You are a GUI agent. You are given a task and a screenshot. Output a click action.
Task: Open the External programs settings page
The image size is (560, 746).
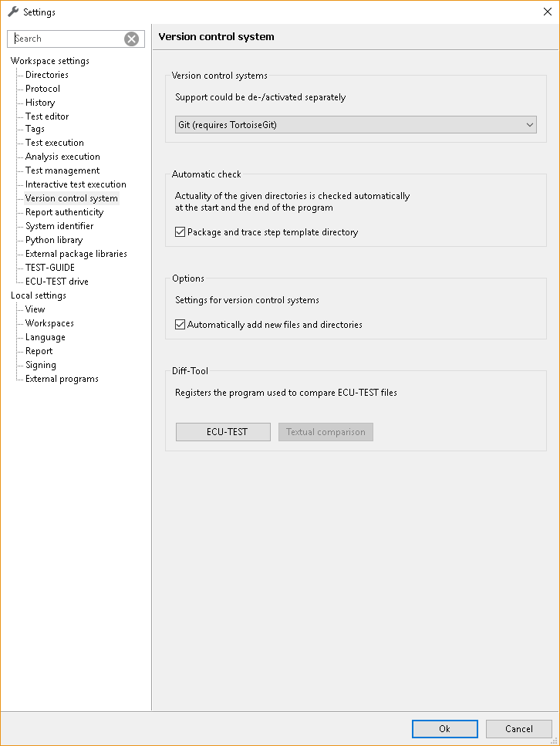(x=62, y=379)
